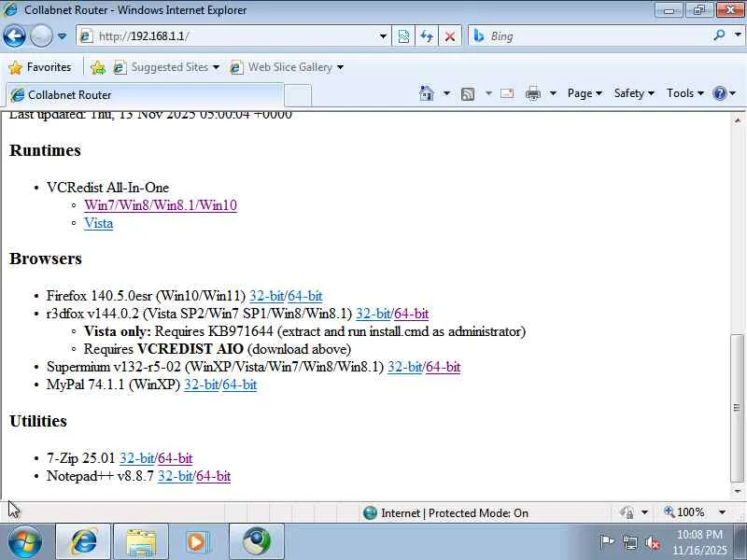Open the Win7/Win8/Win8.1/Win10 VCRedist link
The image size is (747, 560).
161,205
